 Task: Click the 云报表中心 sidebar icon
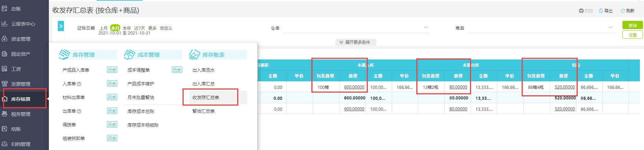[x=4, y=24]
